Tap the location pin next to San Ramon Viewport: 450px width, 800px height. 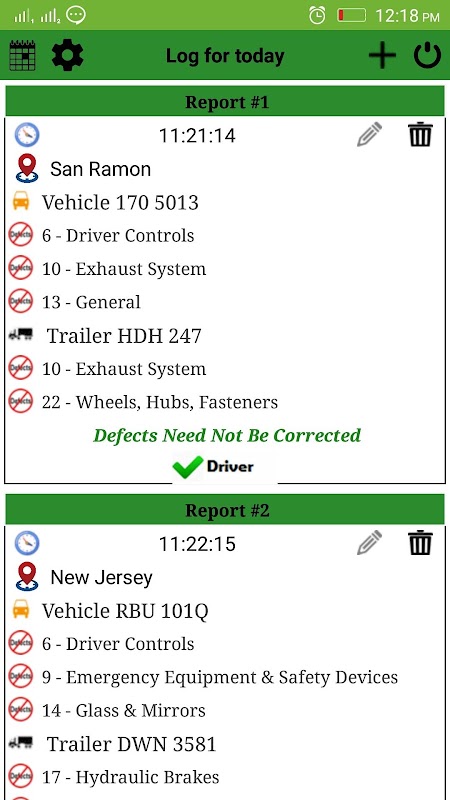pos(27,168)
